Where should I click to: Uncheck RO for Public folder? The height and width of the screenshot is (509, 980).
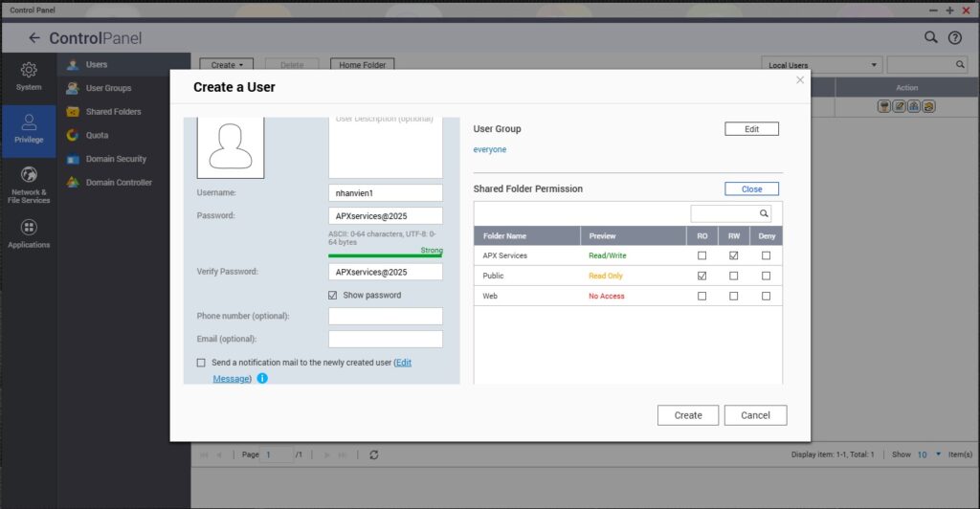coord(702,276)
